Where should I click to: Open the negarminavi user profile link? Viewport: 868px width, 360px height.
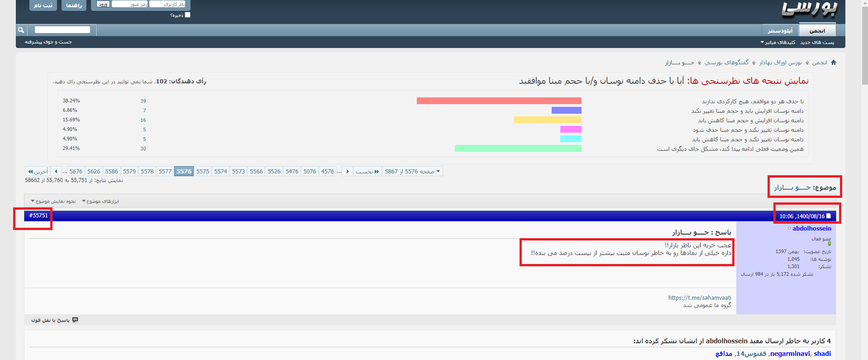point(790,354)
